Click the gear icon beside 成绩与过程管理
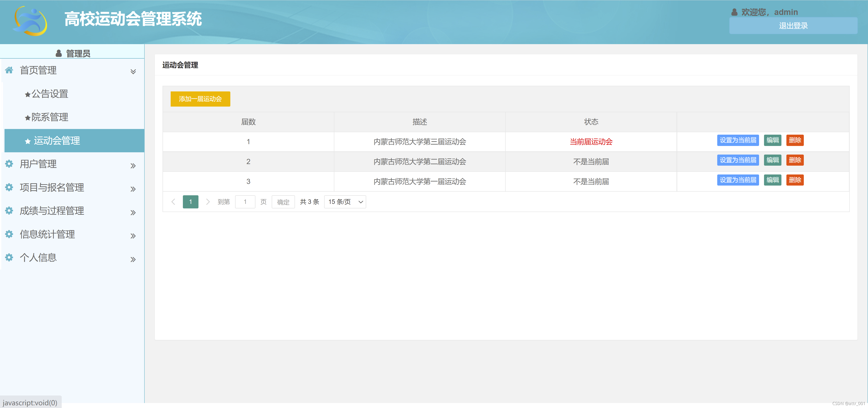The width and height of the screenshot is (868, 408). (x=9, y=211)
